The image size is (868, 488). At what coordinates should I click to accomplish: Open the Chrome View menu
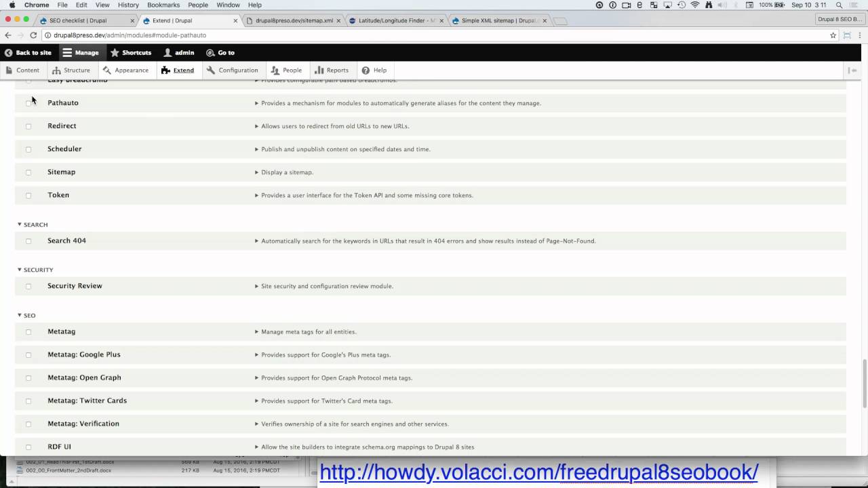pyautogui.click(x=102, y=5)
